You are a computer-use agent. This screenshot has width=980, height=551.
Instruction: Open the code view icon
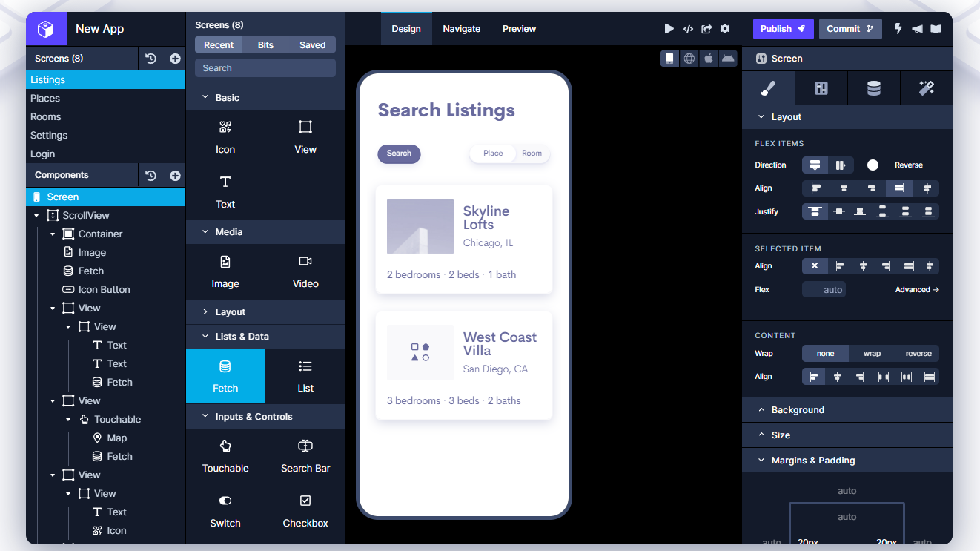point(688,29)
